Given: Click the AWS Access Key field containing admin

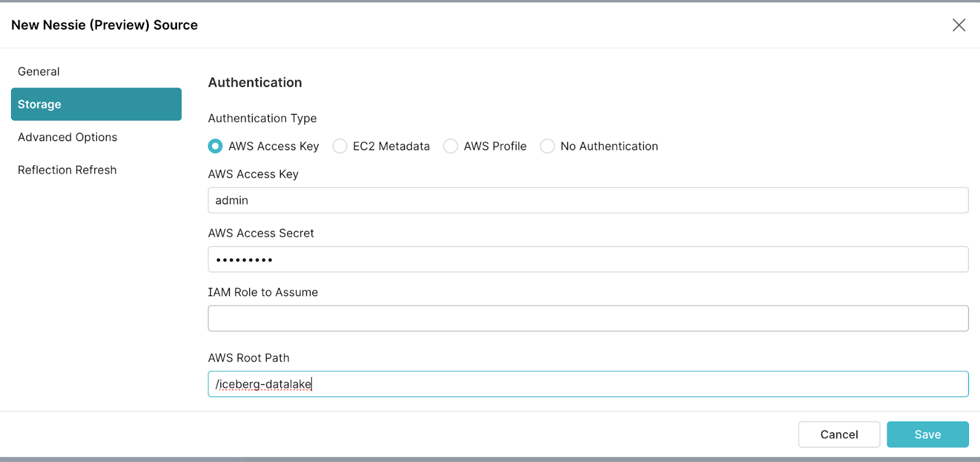Looking at the screenshot, I should click(x=588, y=200).
